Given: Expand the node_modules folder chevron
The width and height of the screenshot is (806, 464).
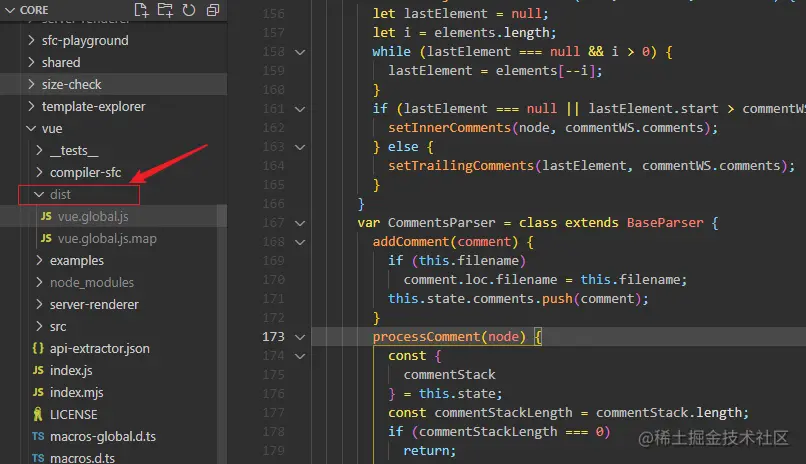Looking at the screenshot, I should pos(40,283).
